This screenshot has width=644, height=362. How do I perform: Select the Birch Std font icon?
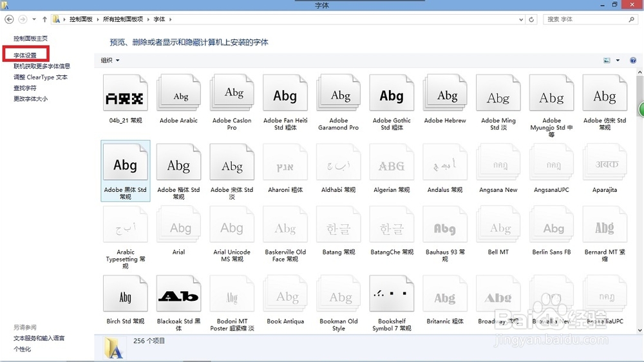click(x=126, y=293)
